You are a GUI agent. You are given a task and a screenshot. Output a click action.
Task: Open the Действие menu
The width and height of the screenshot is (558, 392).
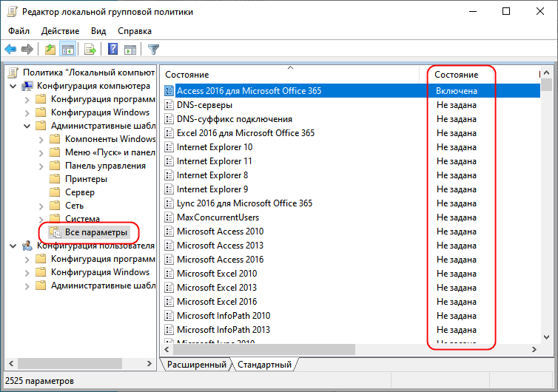60,31
